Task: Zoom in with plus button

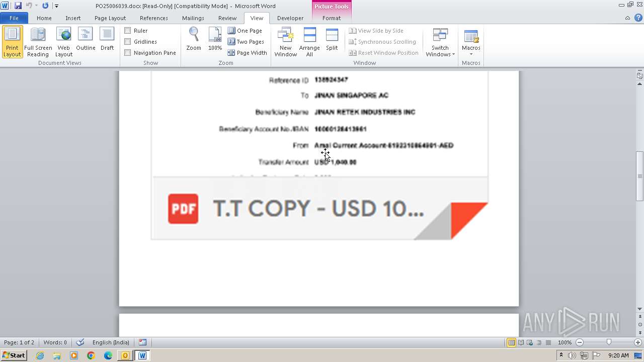Action: (638, 342)
